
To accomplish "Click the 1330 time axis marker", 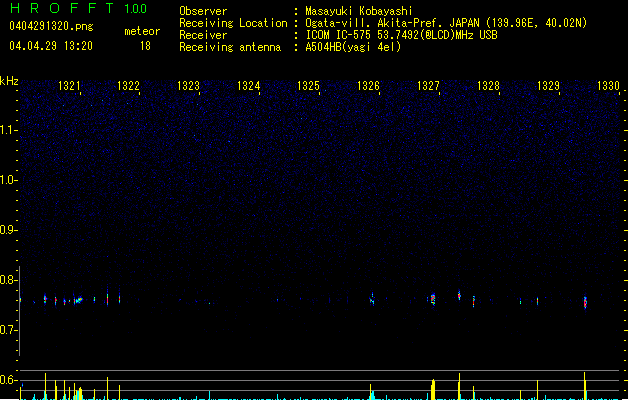I will [609, 85].
